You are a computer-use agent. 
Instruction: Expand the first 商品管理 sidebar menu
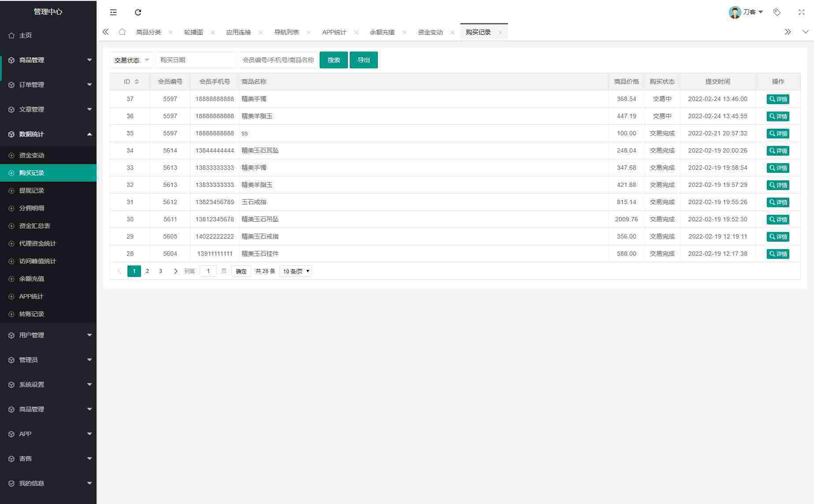(x=48, y=60)
